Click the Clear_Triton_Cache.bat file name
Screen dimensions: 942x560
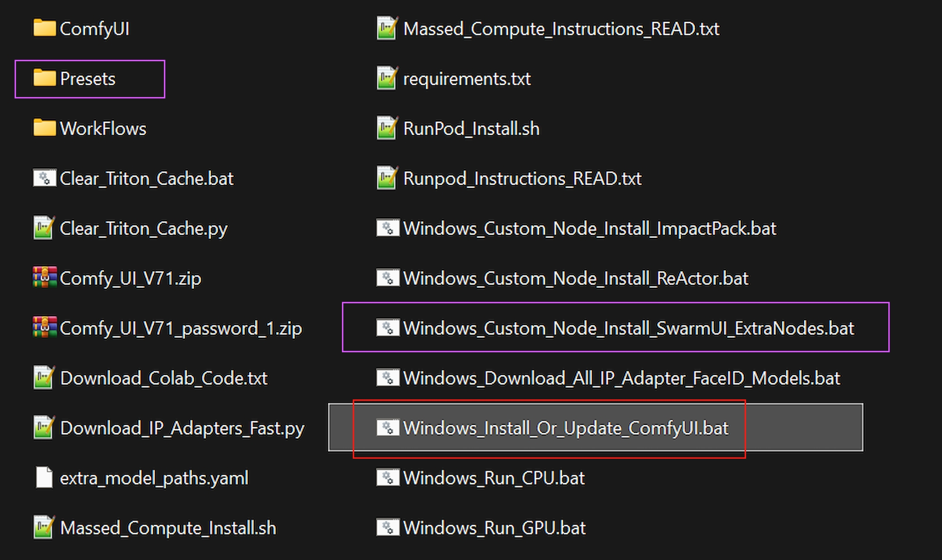point(146,179)
